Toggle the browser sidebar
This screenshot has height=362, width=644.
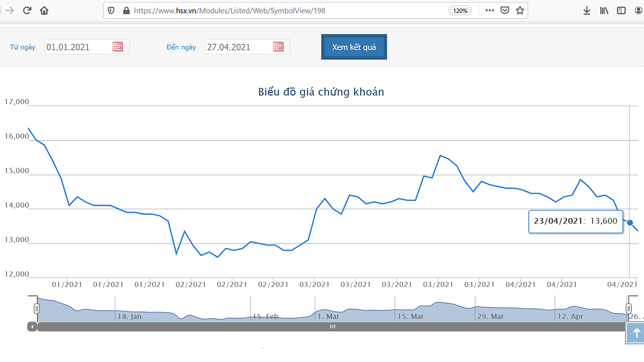click(621, 10)
